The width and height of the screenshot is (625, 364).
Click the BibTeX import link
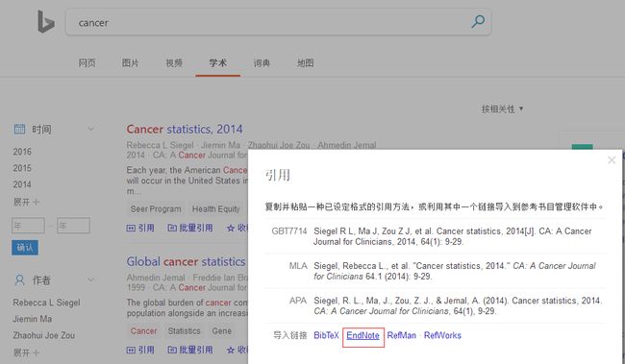pos(326,335)
